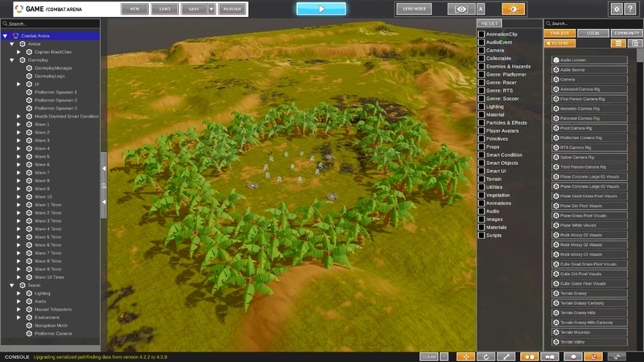Enable the Particles & Effects filter

point(481,123)
